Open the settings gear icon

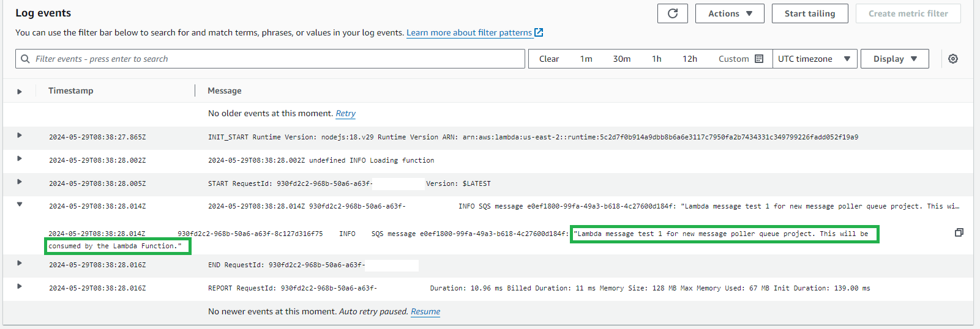pos(953,59)
